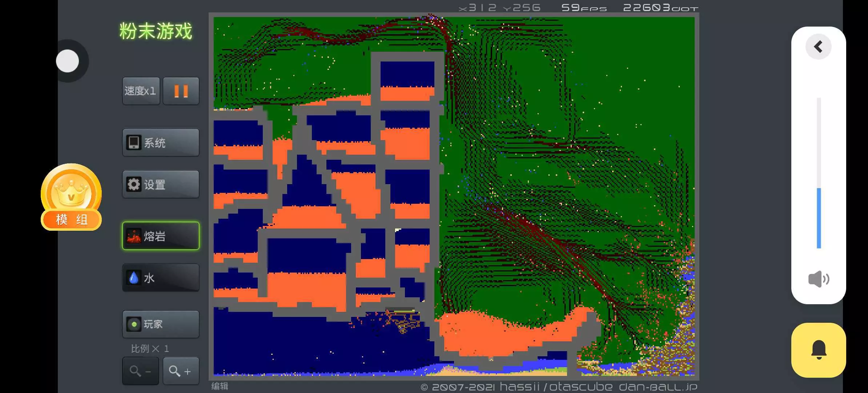Screen dimensions: 868x393
Task: Select the lava (熔岩) element button
Action: pyautogui.click(x=161, y=236)
